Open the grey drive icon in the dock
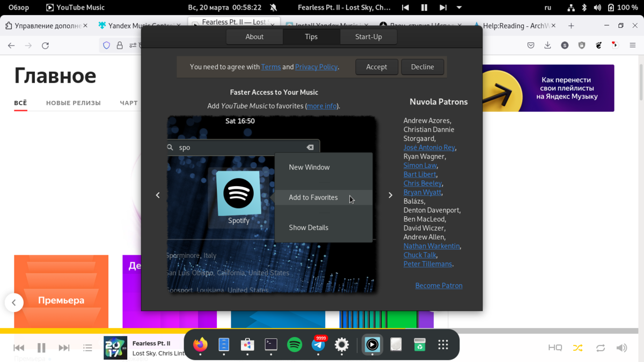644x362 pixels. (396, 345)
